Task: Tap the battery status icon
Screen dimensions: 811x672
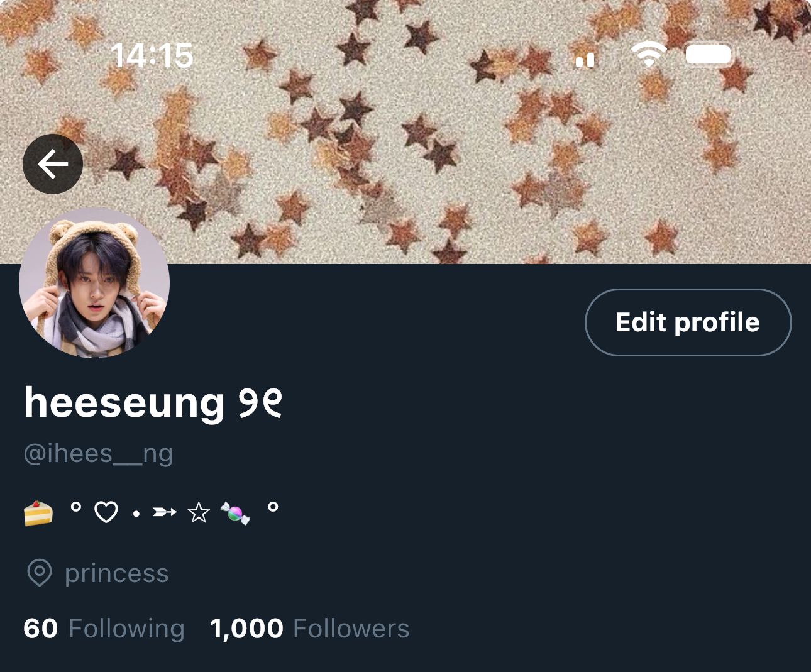Action: 709,55
